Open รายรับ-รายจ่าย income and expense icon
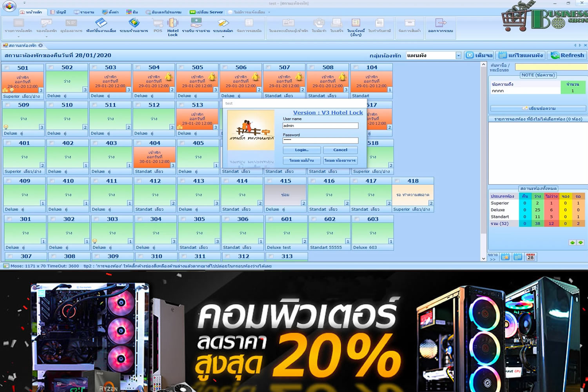Viewport: 588px width, 392px height. (x=196, y=26)
